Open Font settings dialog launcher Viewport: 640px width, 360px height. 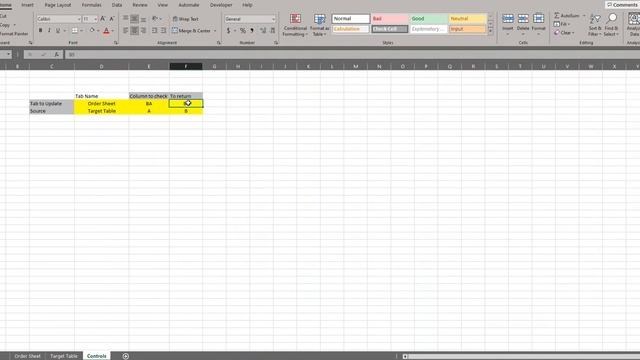click(x=116, y=42)
